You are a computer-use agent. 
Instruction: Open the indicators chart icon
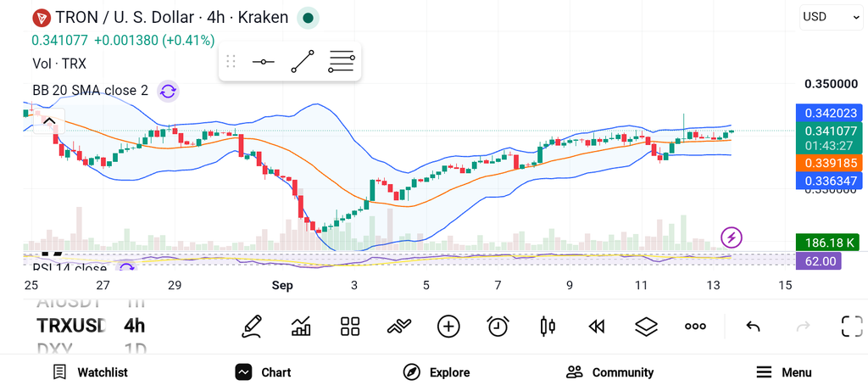[x=301, y=327]
